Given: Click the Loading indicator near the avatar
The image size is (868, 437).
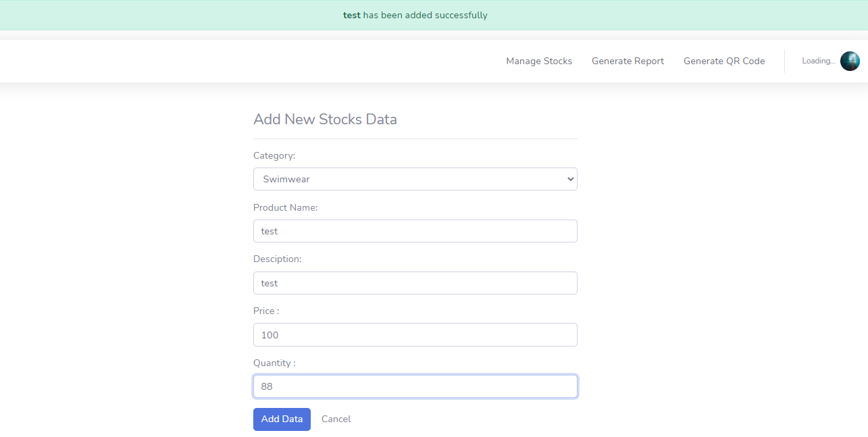Looking at the screenshot, I should pyautogui.click(x=817, y=61).
